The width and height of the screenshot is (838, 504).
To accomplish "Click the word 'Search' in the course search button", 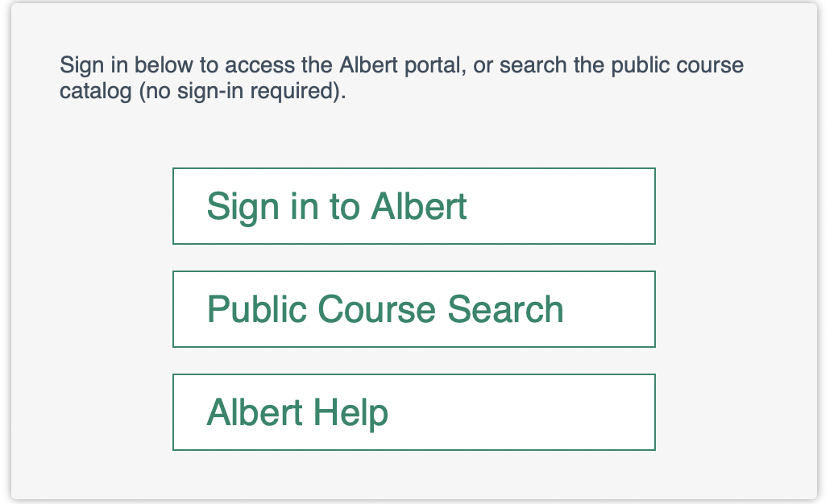I will (x=506, y=309).
